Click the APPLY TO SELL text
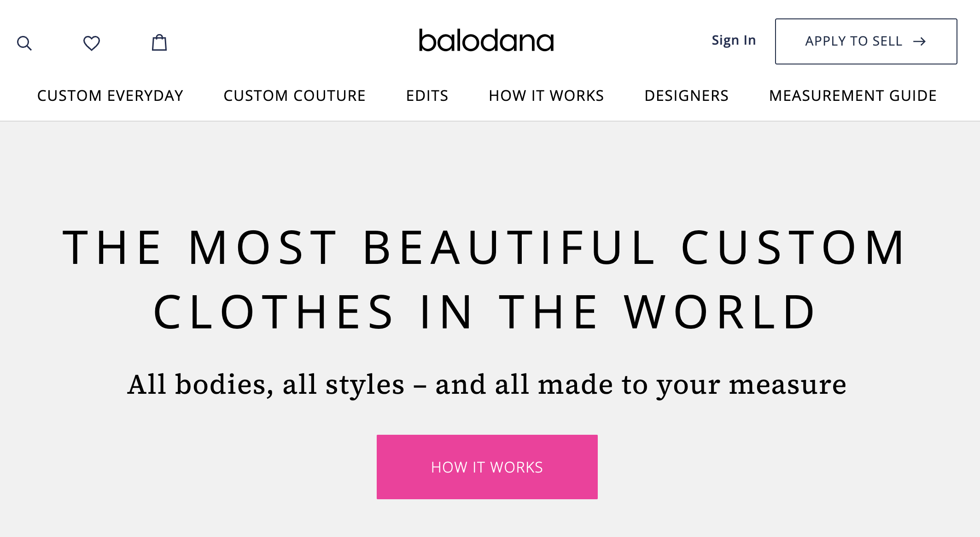The height and width of the screenshot is (537, 980). click(x=853, y=41)
